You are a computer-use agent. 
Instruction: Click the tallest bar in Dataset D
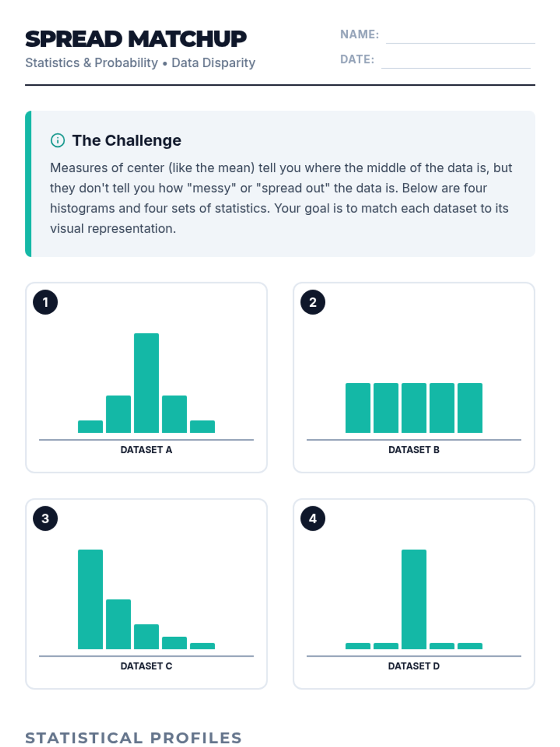tap(414, 599)
